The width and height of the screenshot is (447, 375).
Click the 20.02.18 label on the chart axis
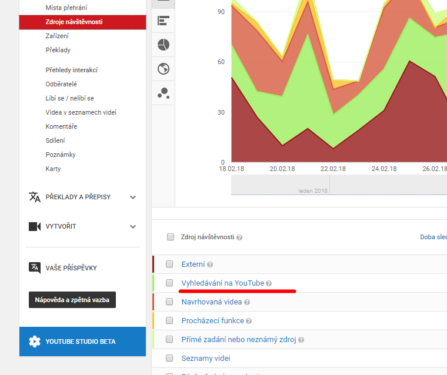point(282,169)
